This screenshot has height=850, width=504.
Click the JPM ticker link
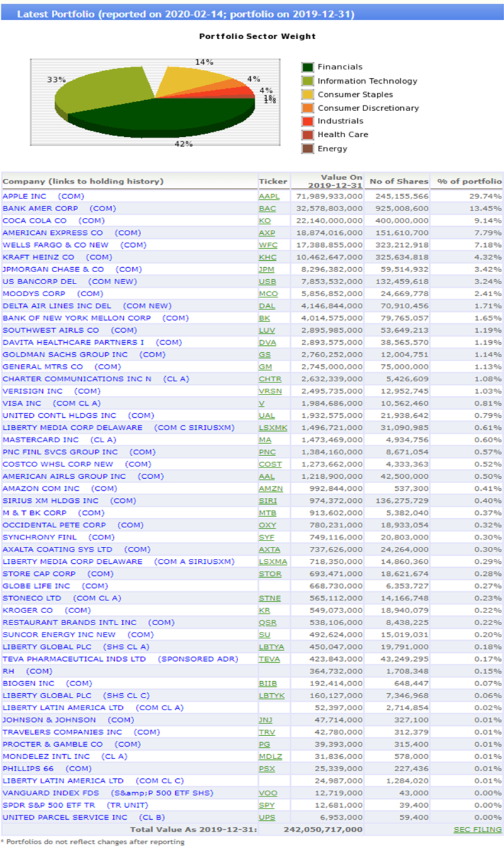tap(268, 269)
